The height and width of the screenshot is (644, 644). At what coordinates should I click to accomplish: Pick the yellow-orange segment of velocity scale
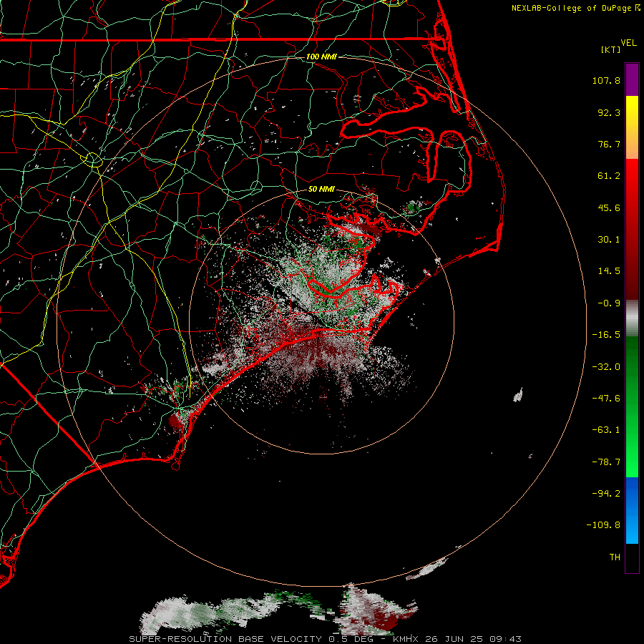(632, 127)
